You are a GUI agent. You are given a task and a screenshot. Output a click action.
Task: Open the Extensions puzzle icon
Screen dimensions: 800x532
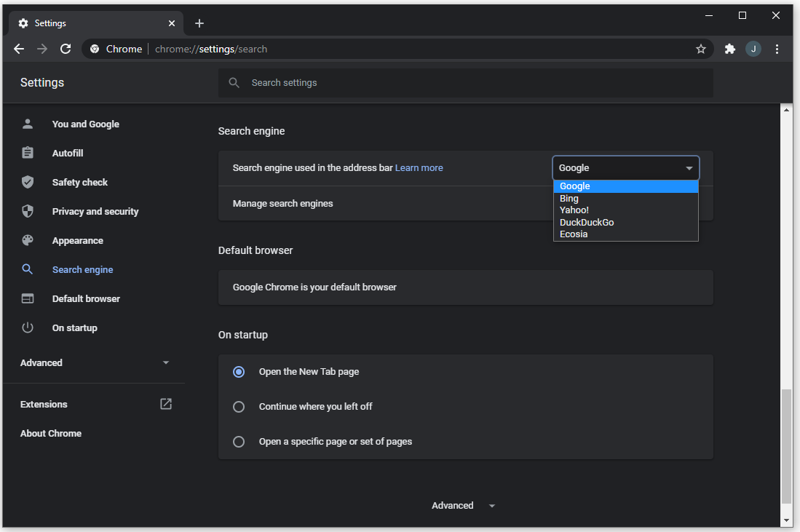click(x=730, y=49)
